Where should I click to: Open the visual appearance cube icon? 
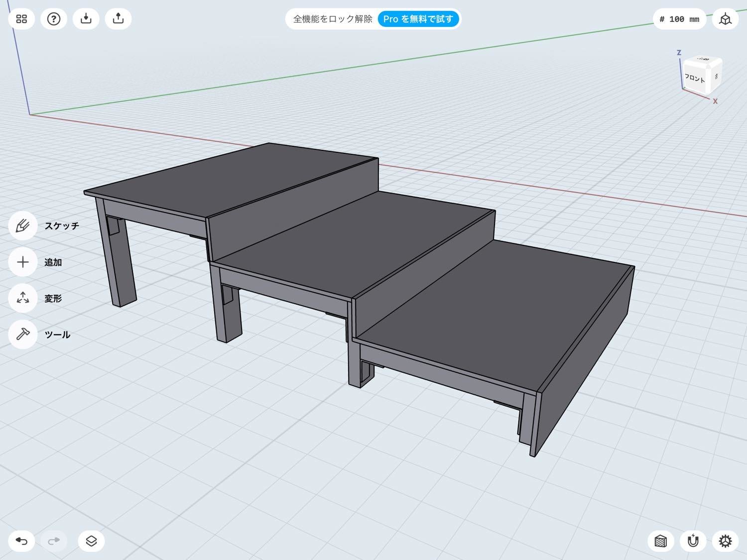coord(660,541)
